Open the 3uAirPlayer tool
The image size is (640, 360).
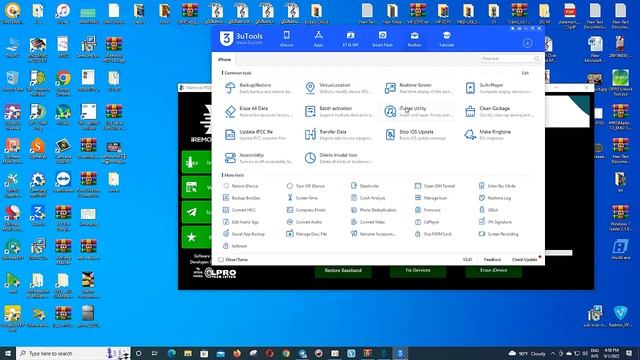click(x=498, y=88)
